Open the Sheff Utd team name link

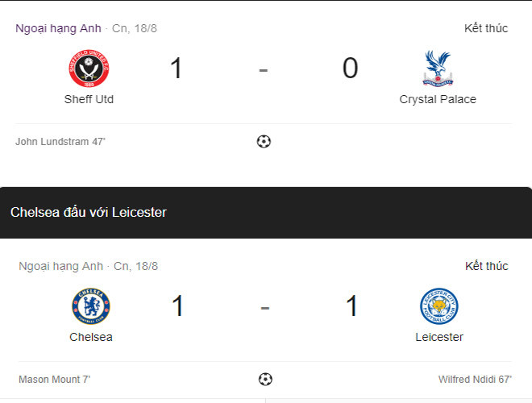89,100
